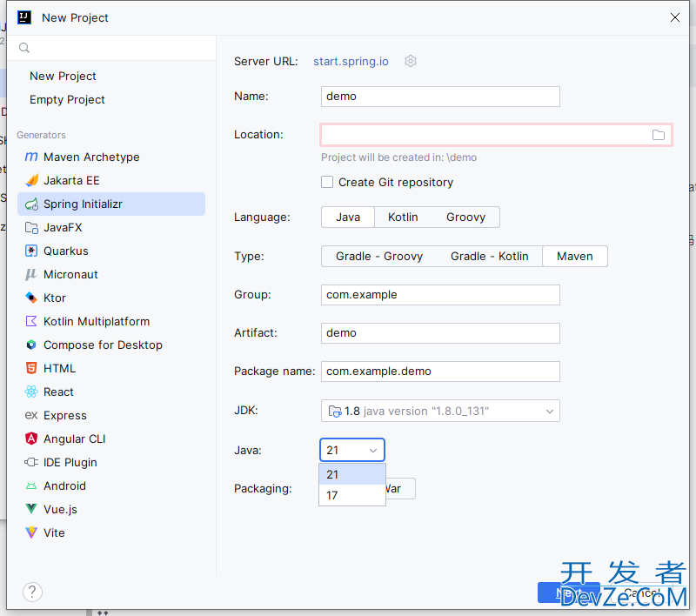Choose Gradle - Kotlin build type

490,256
